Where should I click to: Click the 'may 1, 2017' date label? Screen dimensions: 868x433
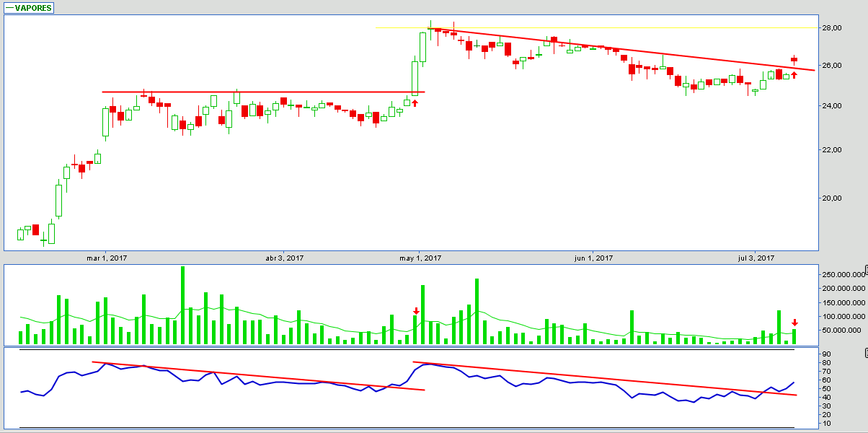pos(420,258)
